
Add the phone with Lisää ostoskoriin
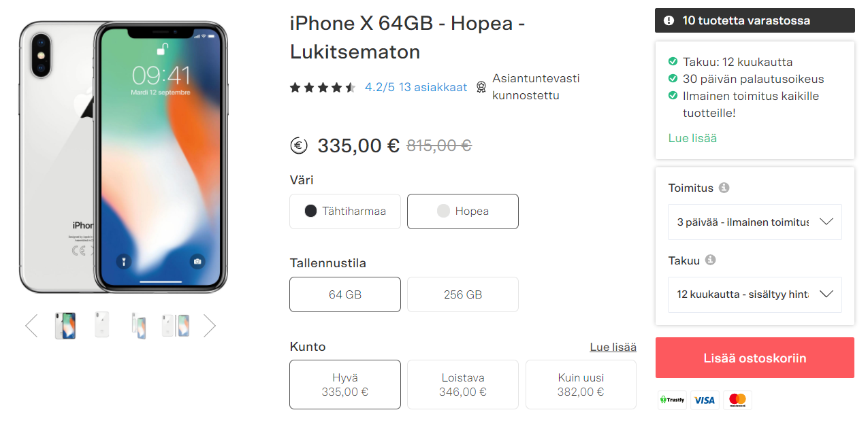pyautogui.click(x=755, y=358)
